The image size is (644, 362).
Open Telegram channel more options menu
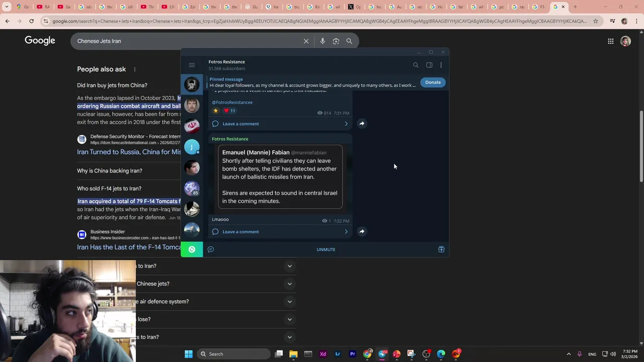tap(441, 65)
